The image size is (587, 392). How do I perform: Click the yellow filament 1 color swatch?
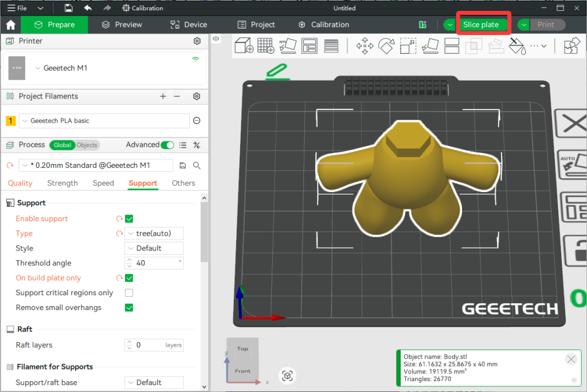pos(10,121)
